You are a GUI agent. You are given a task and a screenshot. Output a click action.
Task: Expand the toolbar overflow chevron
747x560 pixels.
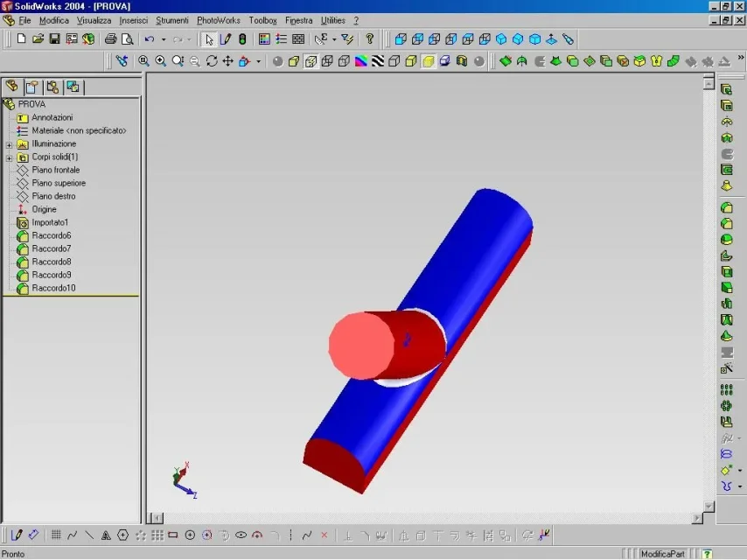pos(740,58)
